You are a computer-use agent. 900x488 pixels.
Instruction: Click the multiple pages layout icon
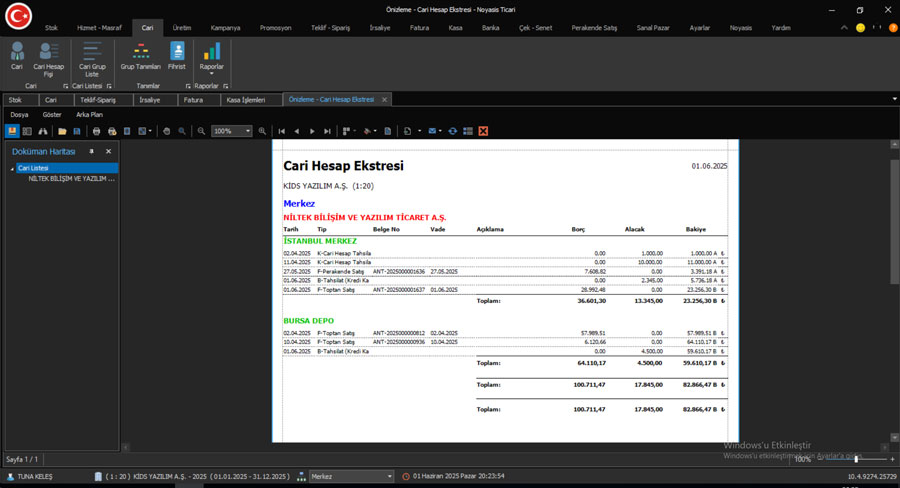348,131
